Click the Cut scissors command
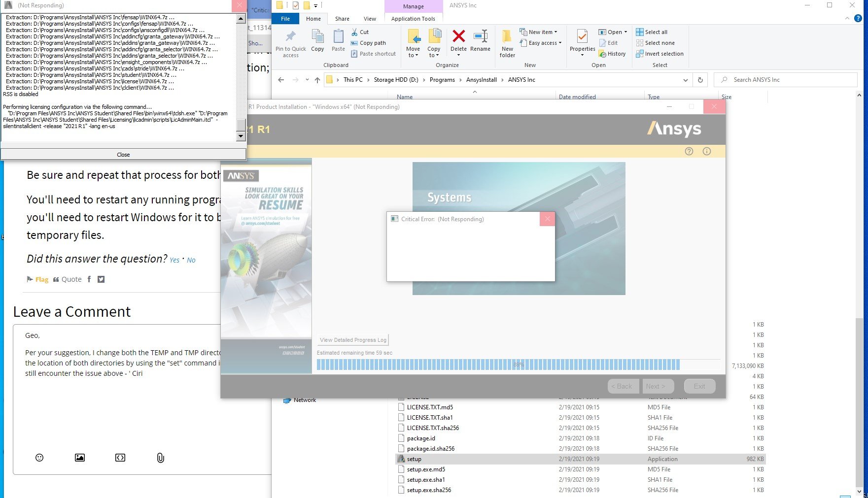The image size is (868, 498). [x=360, y=32]
